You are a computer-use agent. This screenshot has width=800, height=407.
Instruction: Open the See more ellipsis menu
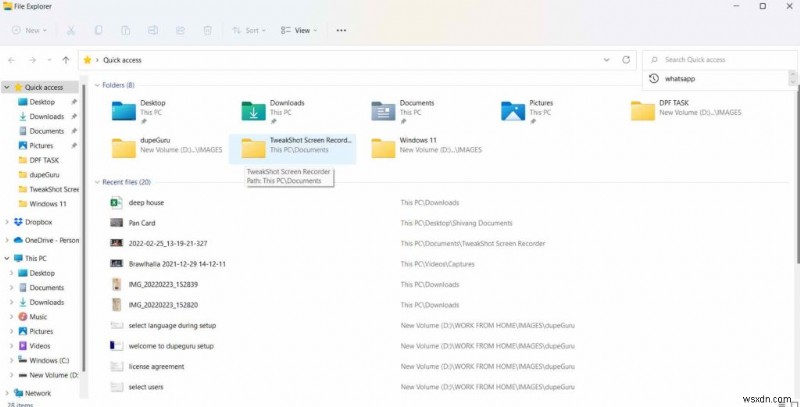(341, 31)
